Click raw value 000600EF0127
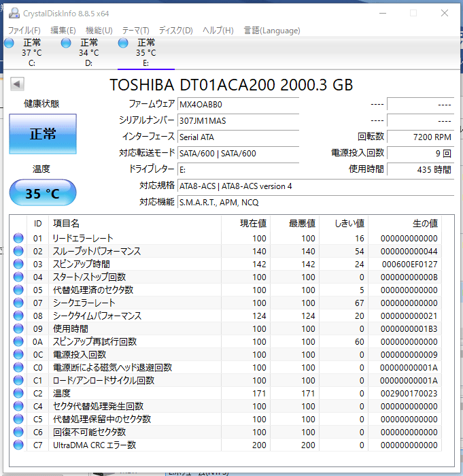Image resolution: width=463 pixels, height=476 pixels. tap(409, 264)
